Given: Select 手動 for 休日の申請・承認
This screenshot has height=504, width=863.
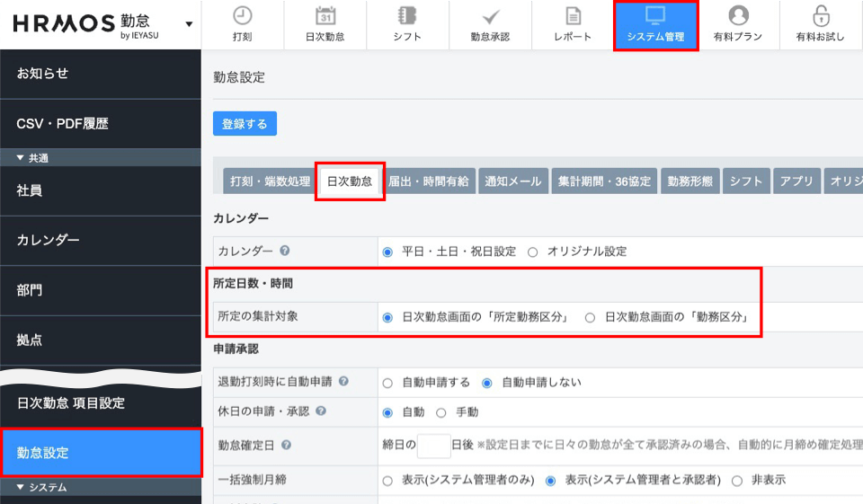Looking at the screenshot, I should (x=441, y=412).
